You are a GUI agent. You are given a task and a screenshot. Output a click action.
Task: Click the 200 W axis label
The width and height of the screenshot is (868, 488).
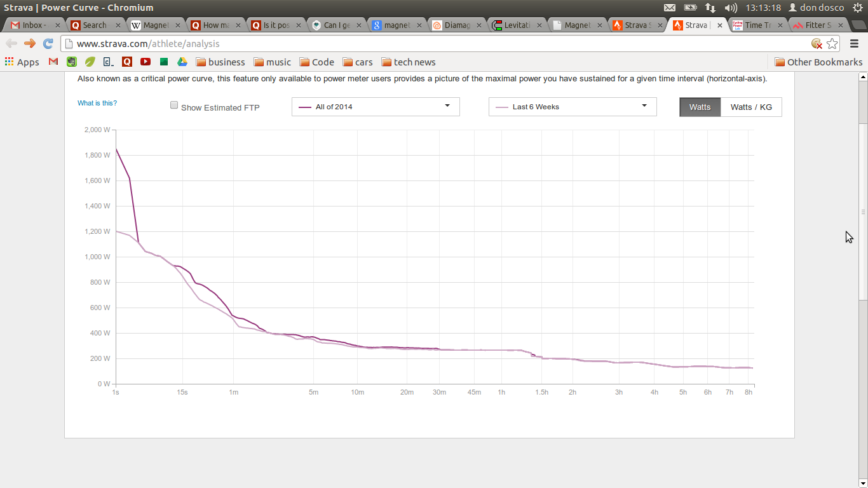(x=100, y=358)
